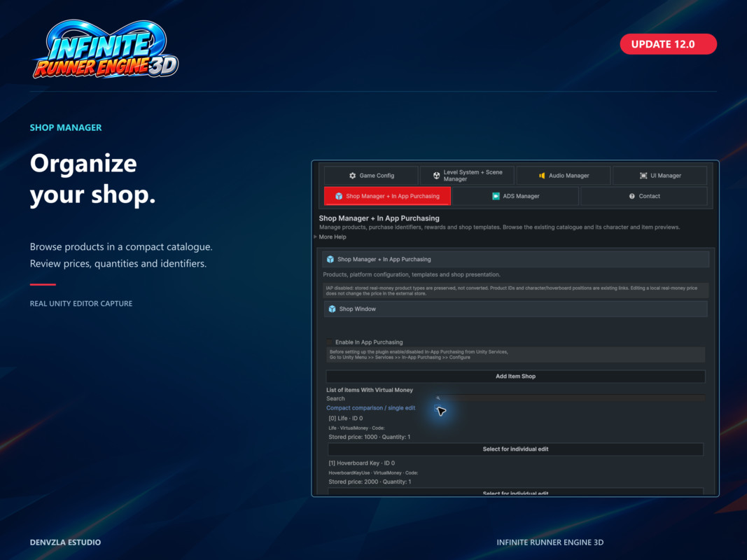Screen dimensions: 747x560
Task: Click the "List of items With Virtual Money" label
Action: 369,390
